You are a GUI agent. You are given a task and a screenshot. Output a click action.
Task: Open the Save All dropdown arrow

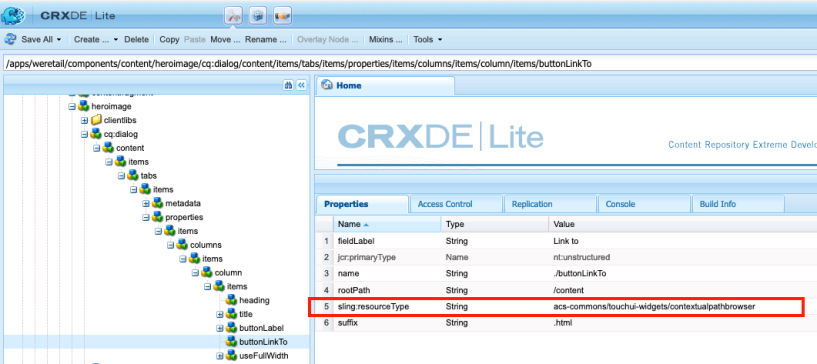point(59,40)
